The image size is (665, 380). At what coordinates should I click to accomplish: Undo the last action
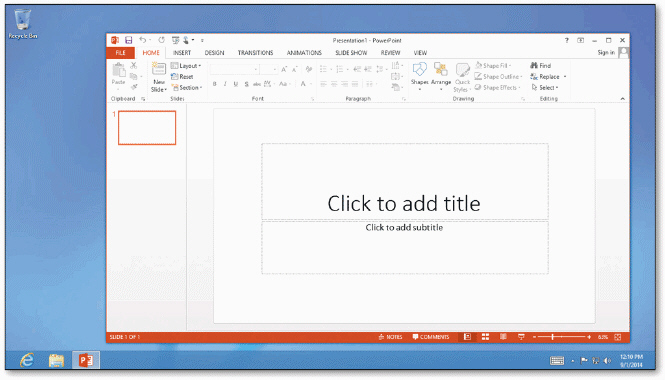tap(142, 40)
